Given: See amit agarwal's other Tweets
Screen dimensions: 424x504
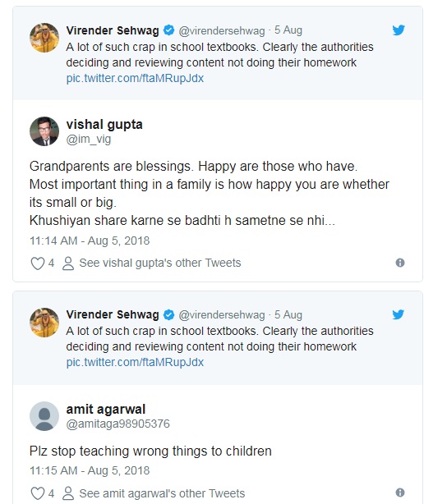Looking at the screenshot, I should point(162,493).
